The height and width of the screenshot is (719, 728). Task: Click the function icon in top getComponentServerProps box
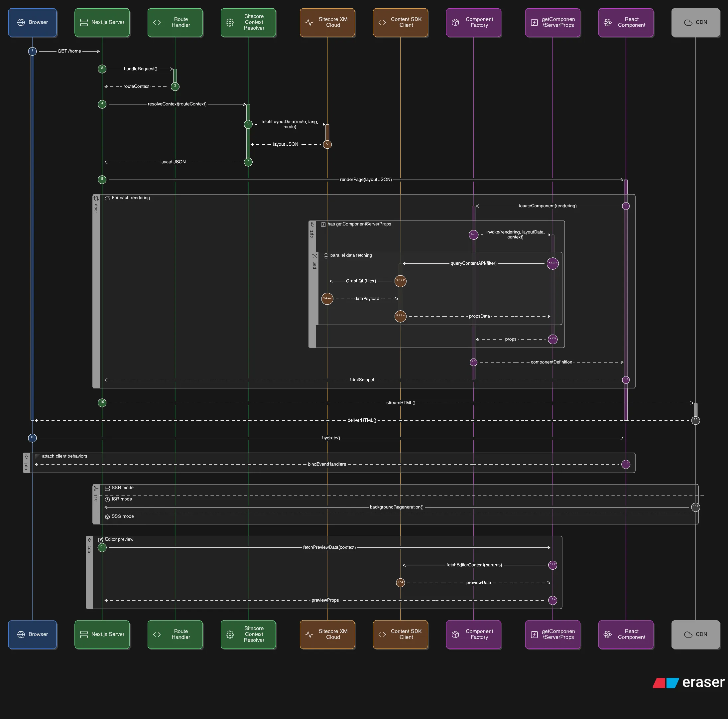pos(534,23)
